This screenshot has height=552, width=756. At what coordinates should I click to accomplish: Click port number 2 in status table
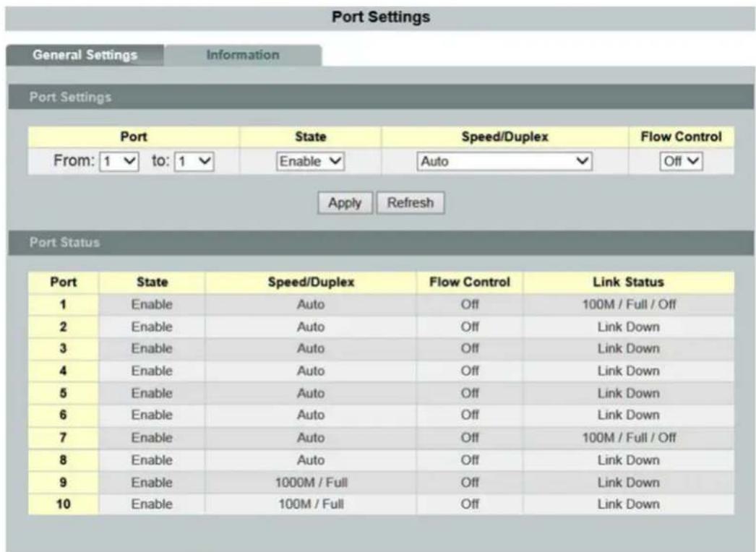click(63, 327)
